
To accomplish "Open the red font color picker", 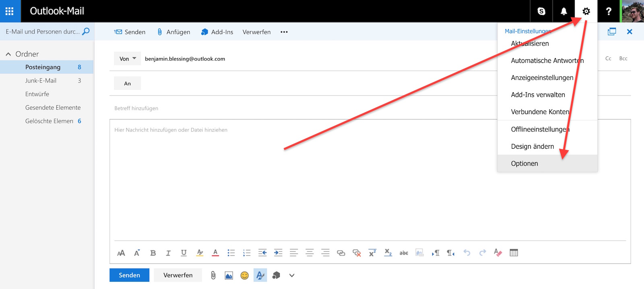I will click(215, 253).
